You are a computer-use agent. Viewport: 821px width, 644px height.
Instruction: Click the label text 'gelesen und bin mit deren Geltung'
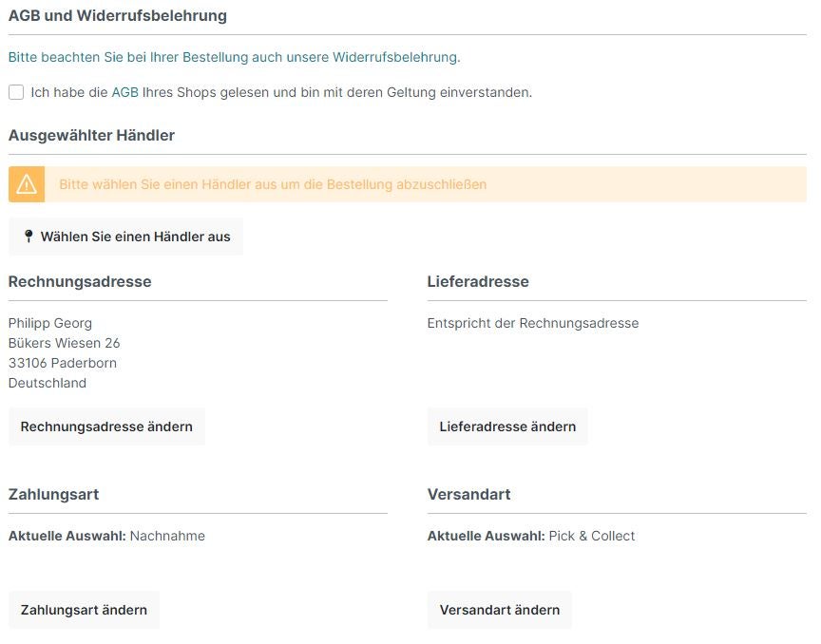point(328,93)
